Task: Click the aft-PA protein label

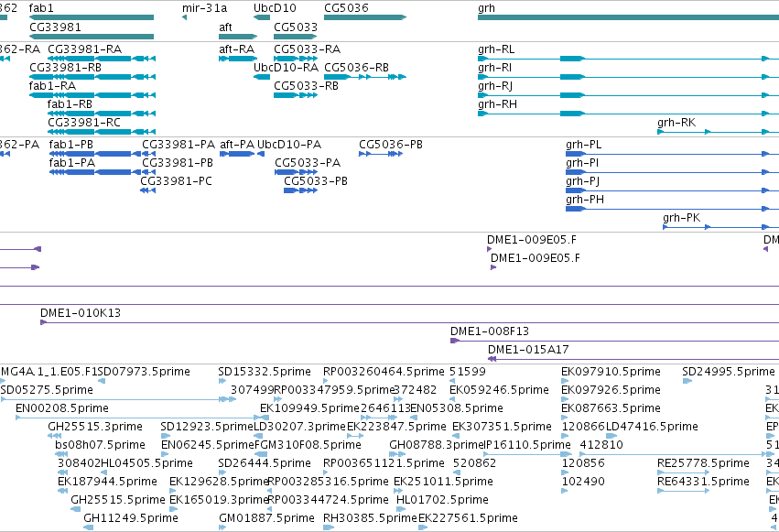Action: coord(237,145)
